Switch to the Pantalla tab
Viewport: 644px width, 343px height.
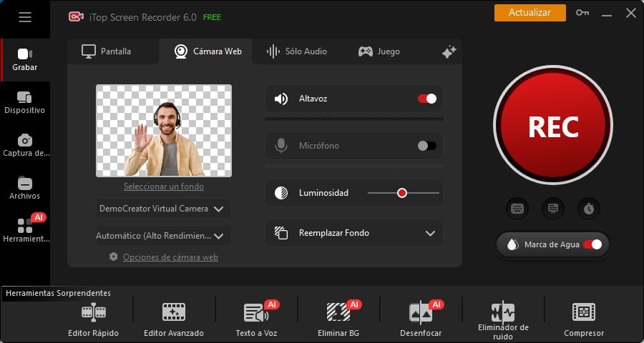click(107, 51)
